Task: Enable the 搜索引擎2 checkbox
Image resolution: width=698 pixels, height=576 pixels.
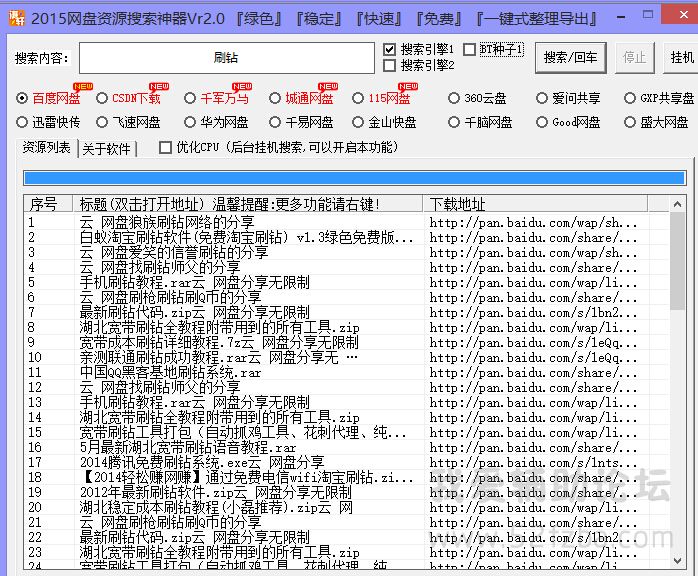Action: tap(390, 65)
